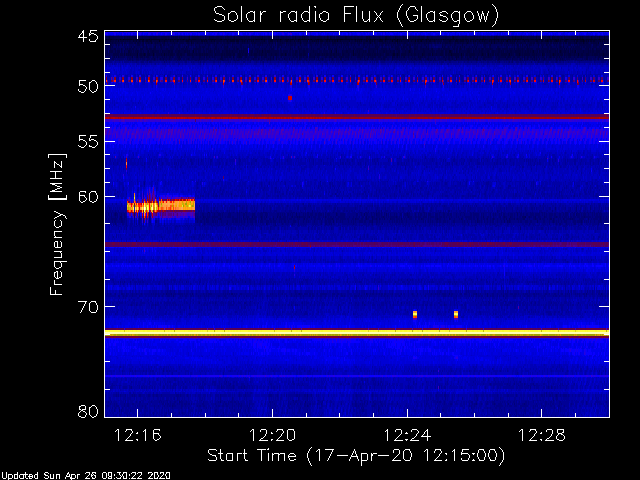Click the 12:16 time tick label
The image size is (640, 480).
pos(138,436)
